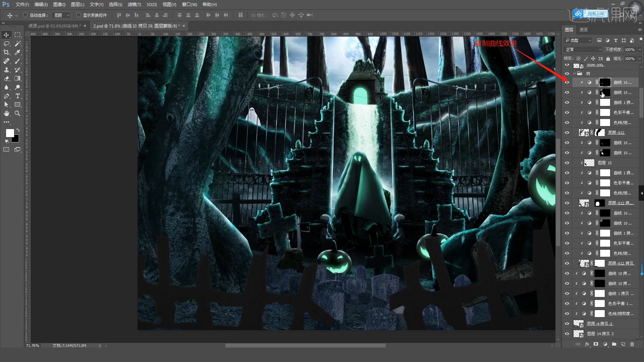Switch to 虎课.psd document tab
This screenshot has height=362, width=644.
pyautogui.click(x=54, y=26)
